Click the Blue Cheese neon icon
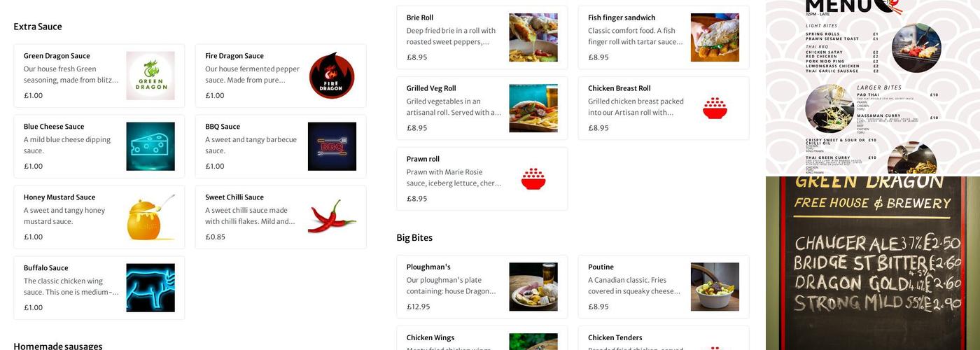Image resolution: width=980 pixels, height=350 pixels. coord(150,146)
